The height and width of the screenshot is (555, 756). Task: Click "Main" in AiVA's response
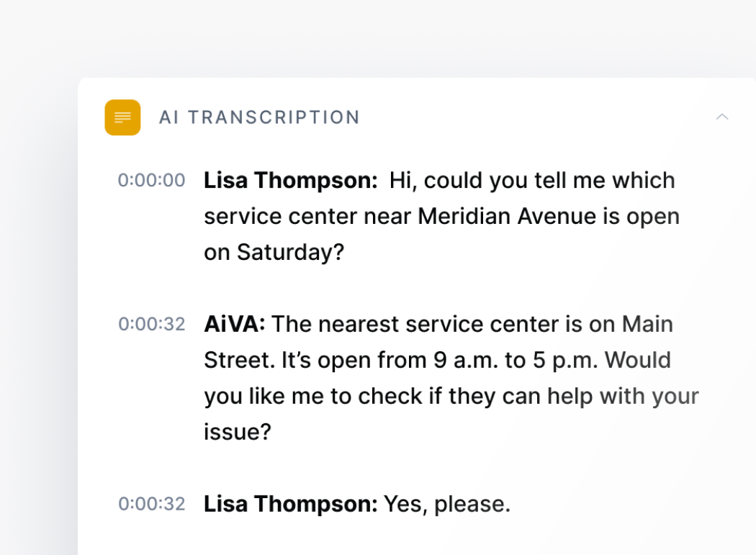(x=647, y=324)
